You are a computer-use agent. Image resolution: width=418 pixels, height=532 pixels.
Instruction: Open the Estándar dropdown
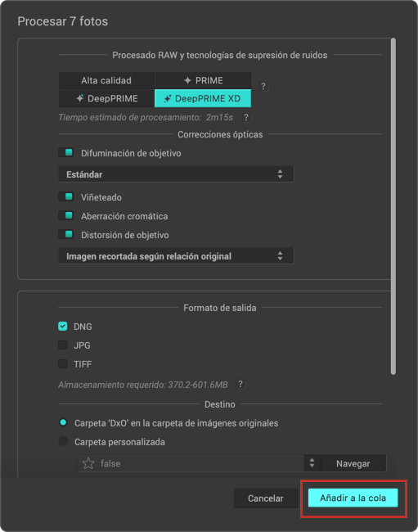[177, 174]
